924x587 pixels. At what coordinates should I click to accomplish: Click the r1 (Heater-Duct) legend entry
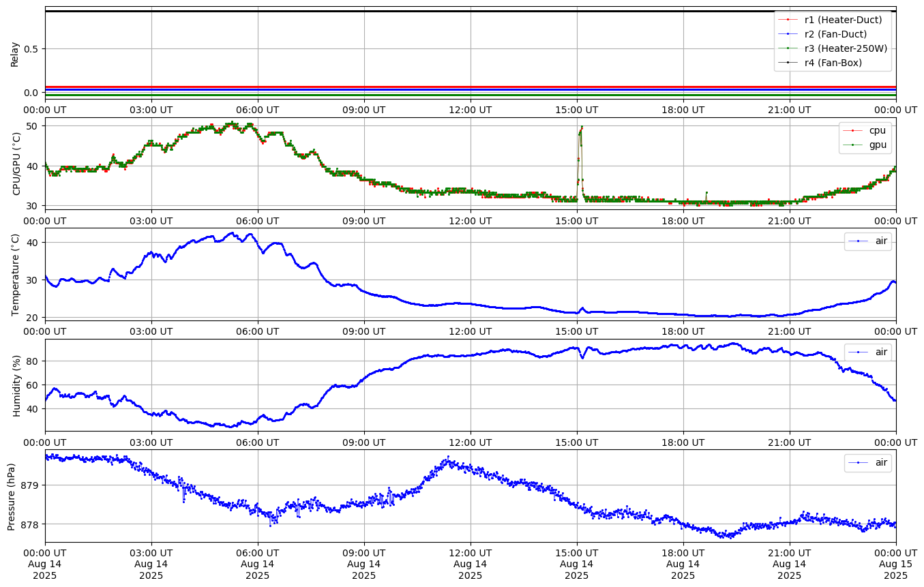[x=833, y=20]
